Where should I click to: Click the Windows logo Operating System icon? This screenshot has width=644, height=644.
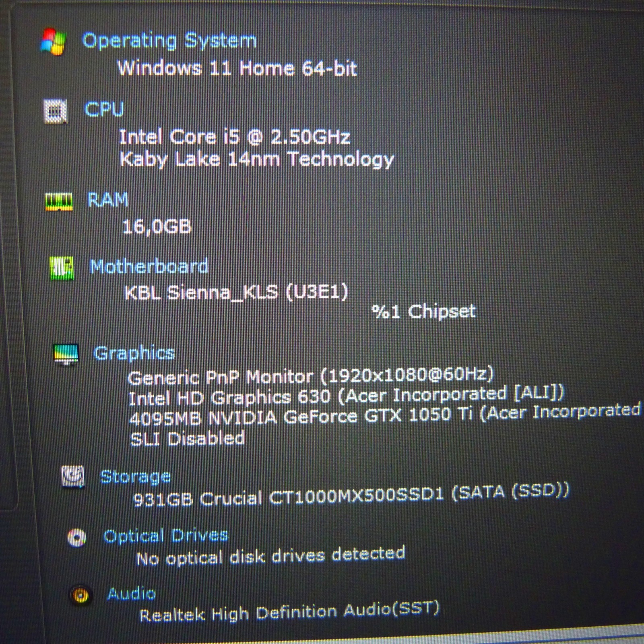coord(53,41)
